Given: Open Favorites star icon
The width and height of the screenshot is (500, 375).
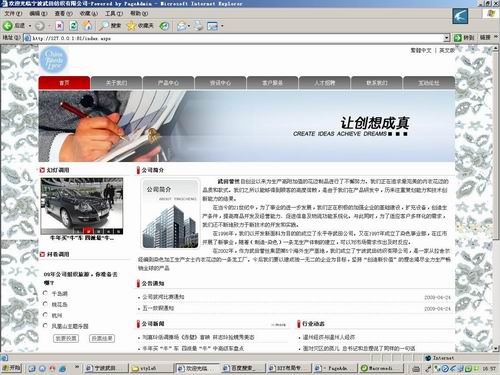Looking at the screenshot, I should (x=132, y=26).
